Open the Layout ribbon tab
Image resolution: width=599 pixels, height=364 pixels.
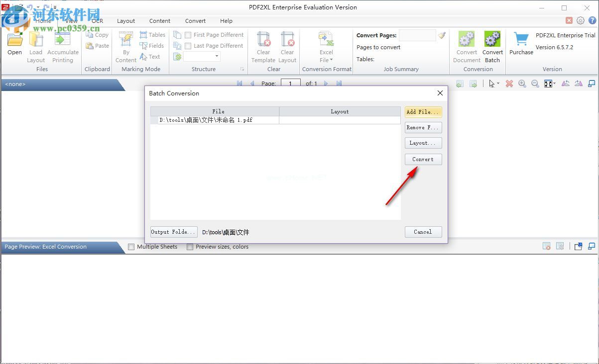126,21
